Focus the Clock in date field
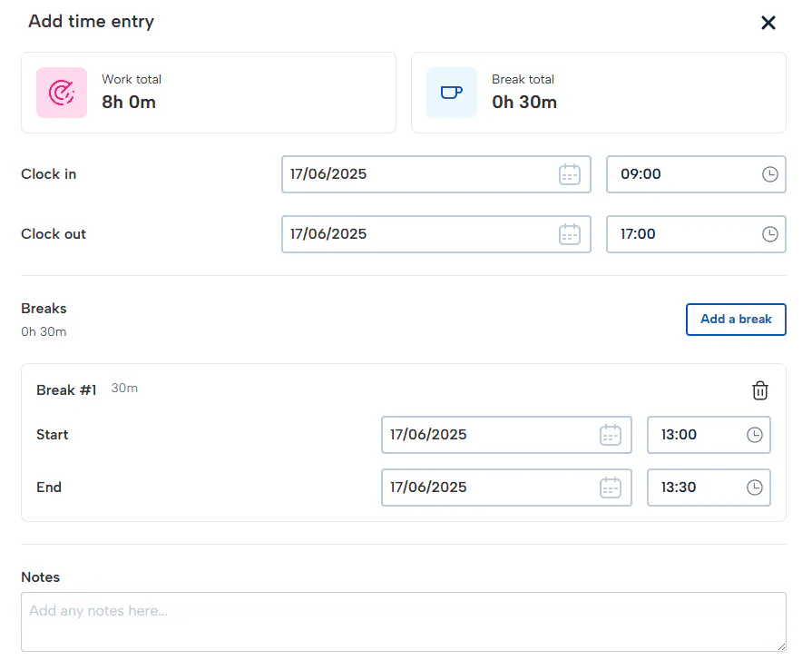 pos(417,174)
